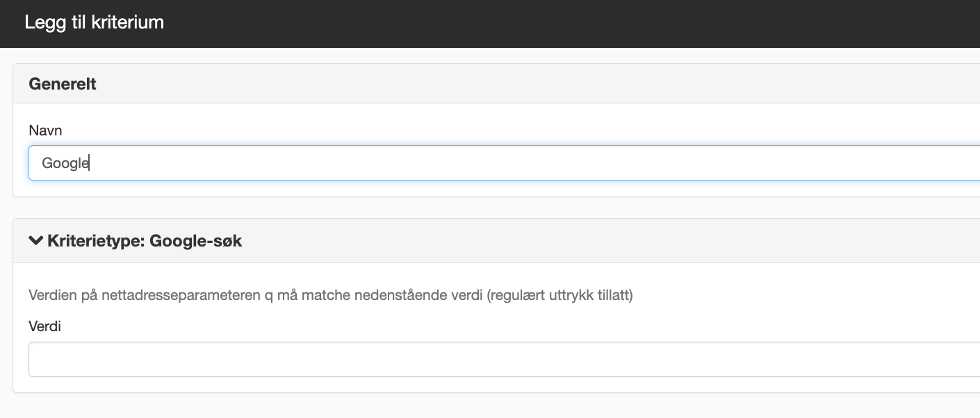980x418 pixels.
Task: Click the Navn input field containing Google
Action: pyautogui.click(x=504, y=163)
